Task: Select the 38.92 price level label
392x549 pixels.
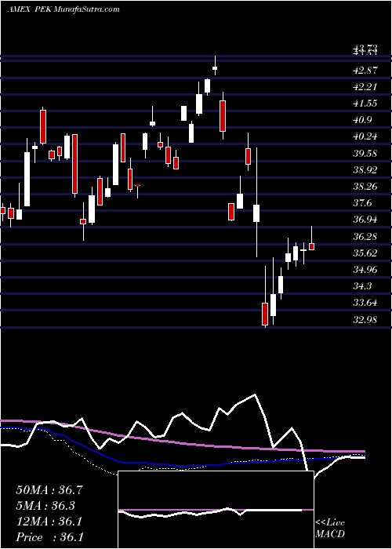Action: click(x=365, y=169)
